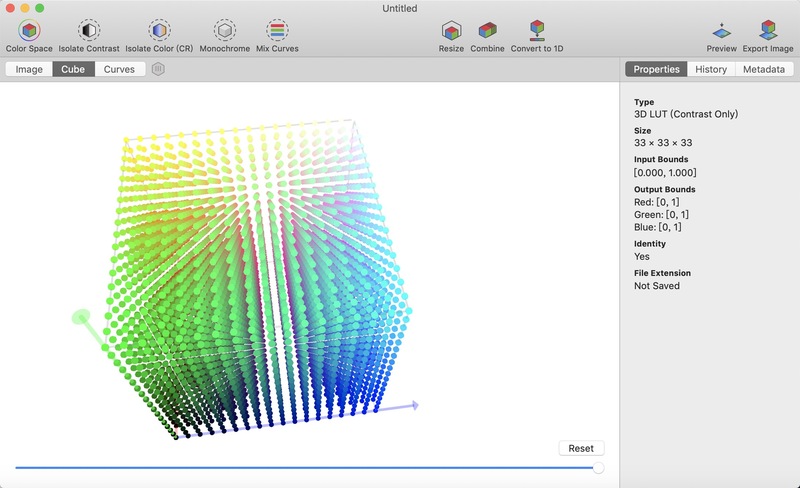Viewport: 800px width, 488px height.
Task: Zoom the window with green button
Action: click(x=39, y=8)
